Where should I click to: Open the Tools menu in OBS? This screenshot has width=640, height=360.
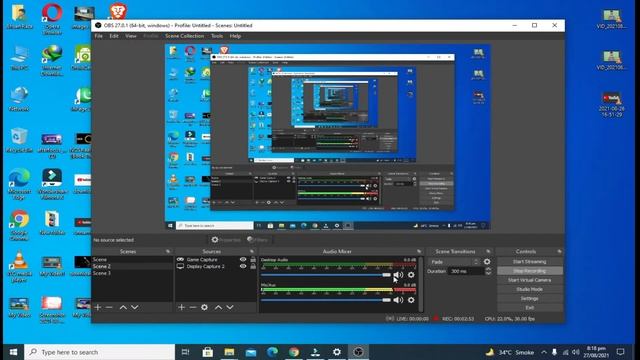(x=217, y=36)
